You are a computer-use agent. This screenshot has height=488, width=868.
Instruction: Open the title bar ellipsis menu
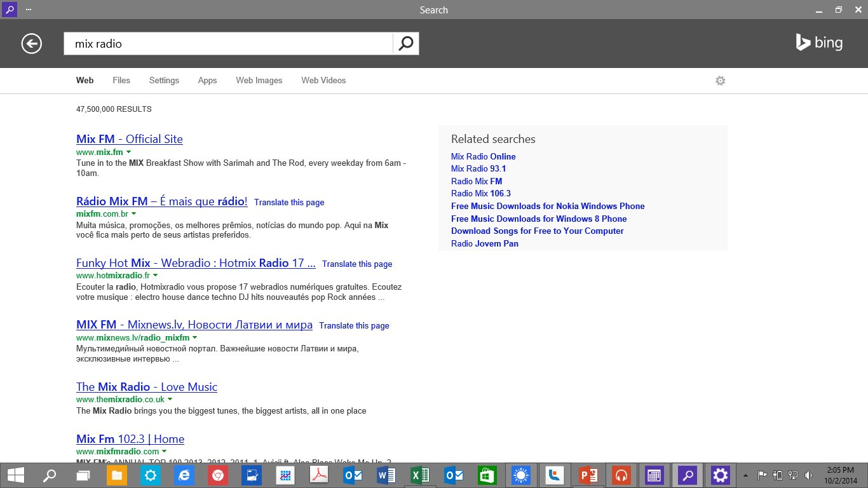click(x=29, y=10)
